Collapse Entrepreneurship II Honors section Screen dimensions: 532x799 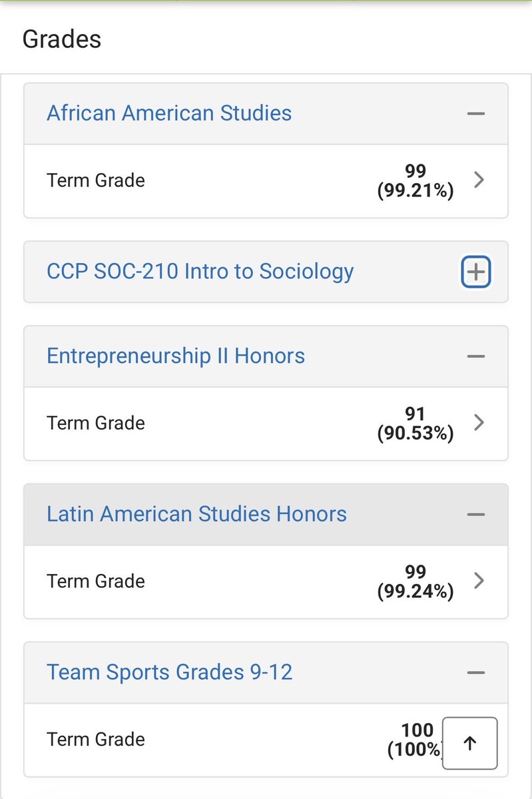pyautogui.click(x=475, y=356)
